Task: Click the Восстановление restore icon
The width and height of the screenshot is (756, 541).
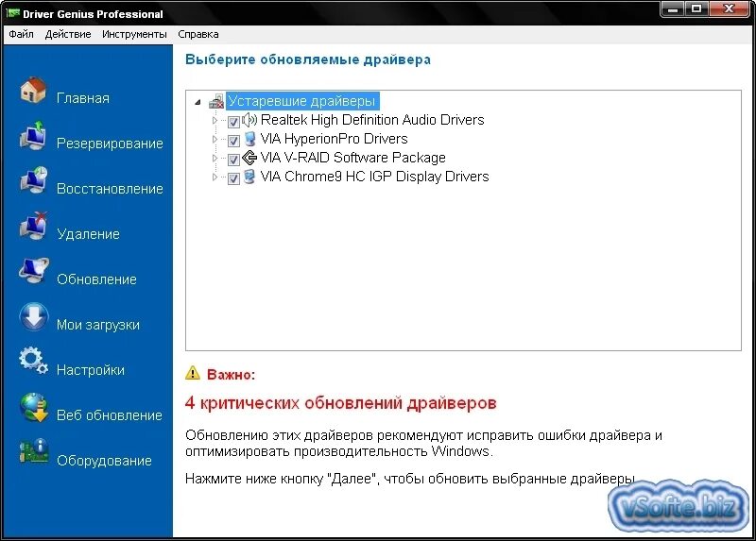Action: 33,180
